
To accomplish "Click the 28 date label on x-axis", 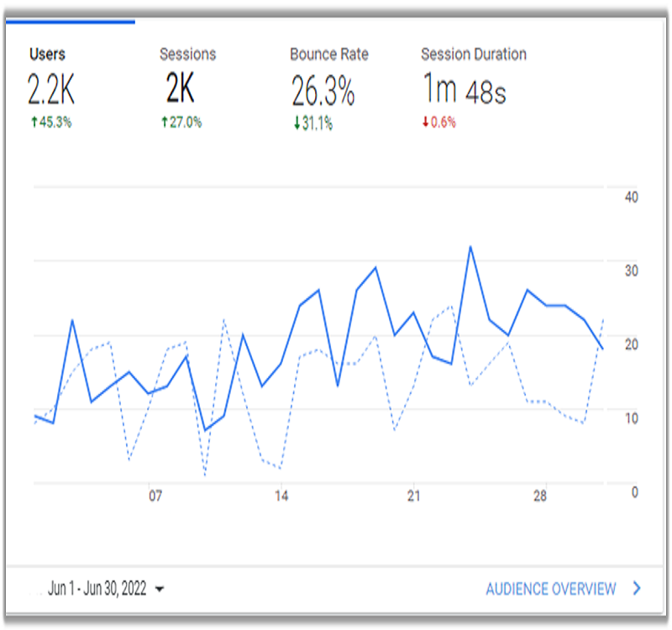I will (x=540, y=496).
